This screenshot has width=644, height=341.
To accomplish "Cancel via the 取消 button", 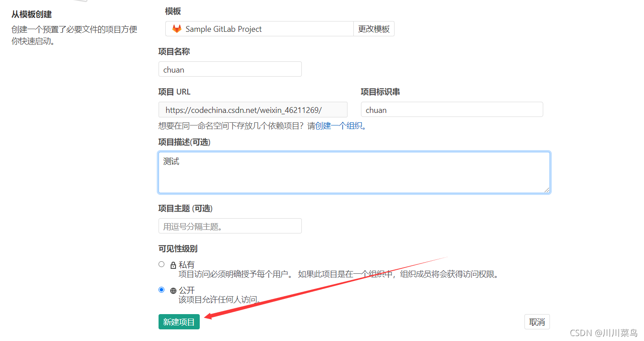I will 537,322.
